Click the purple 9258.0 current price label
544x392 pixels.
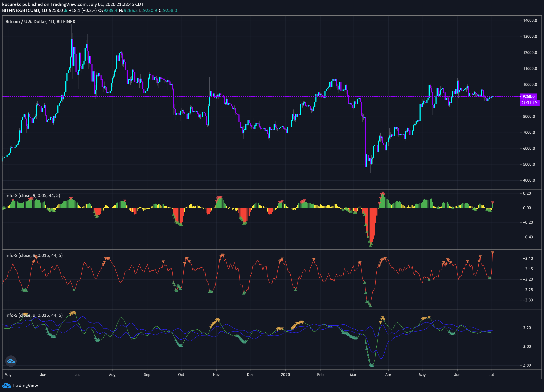click(529, 96)
